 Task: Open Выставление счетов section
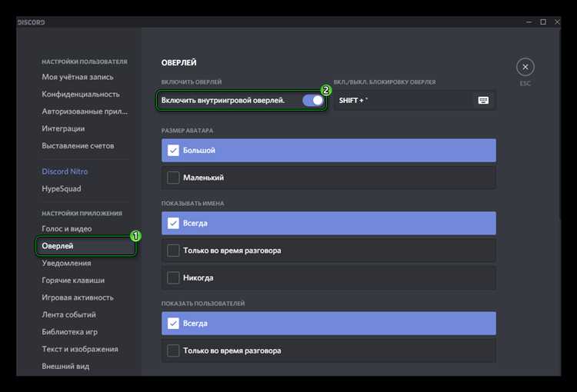point(78,146)
